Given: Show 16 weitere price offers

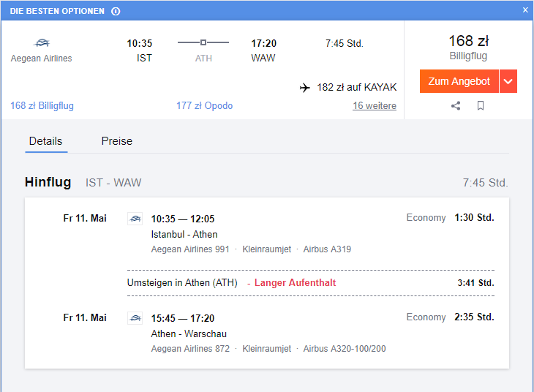Looking at the screenshot, I should (375, 105).
